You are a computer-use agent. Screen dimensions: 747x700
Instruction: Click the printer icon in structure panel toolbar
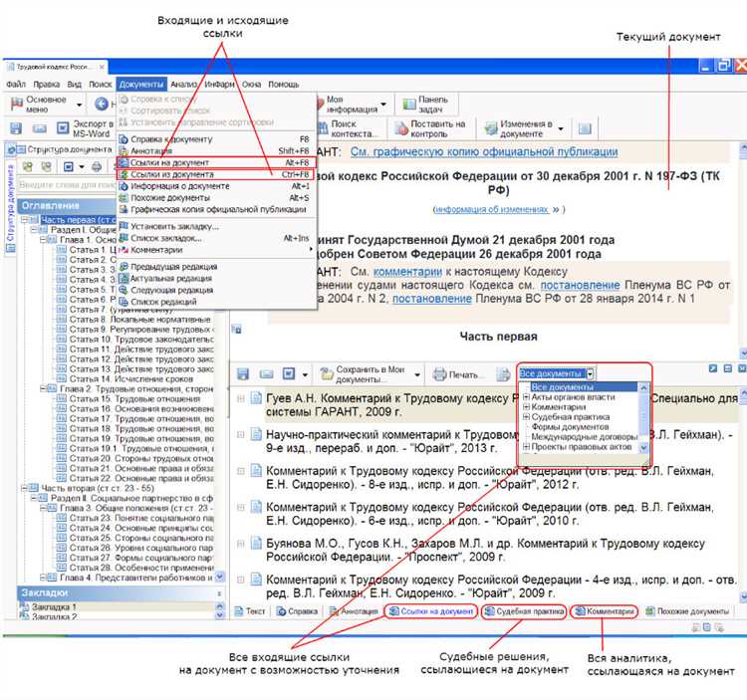97,166
